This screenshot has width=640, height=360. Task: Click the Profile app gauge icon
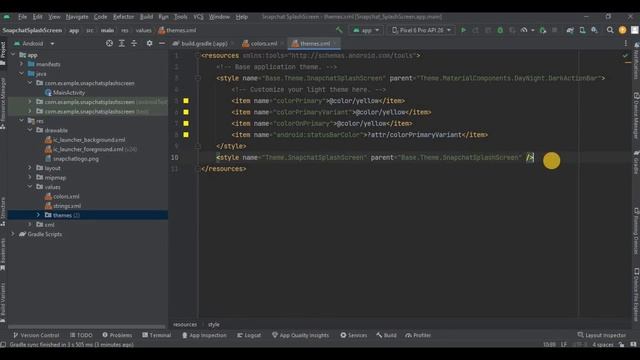tap(524, 30)
